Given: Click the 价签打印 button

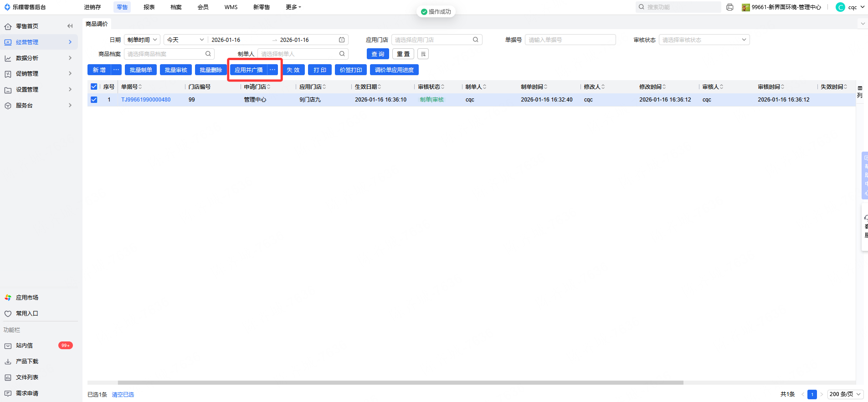Looking at the screenshot, I should (351, 70).
